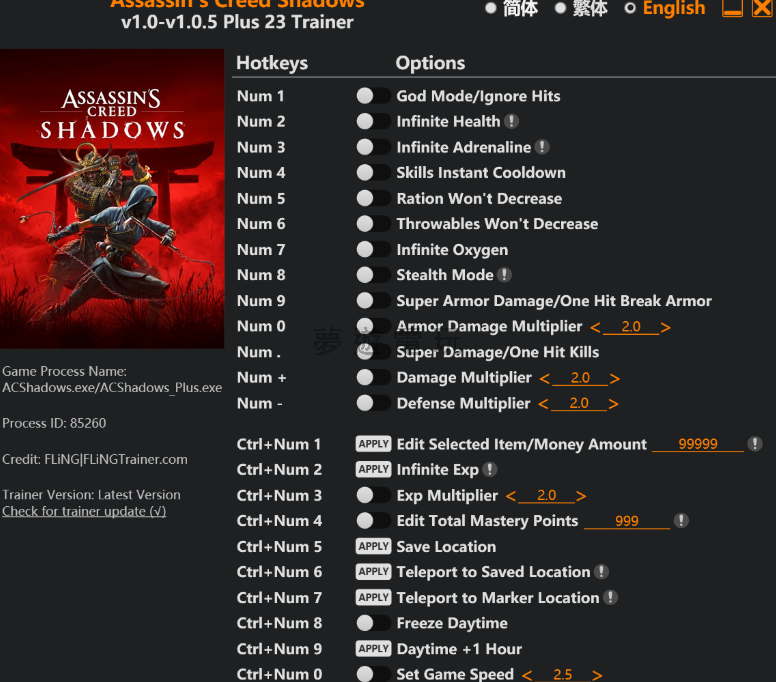This screenshot has height=682, width=776.
Task: Click the mastery points field showing 999
Action: pos(627,521)
